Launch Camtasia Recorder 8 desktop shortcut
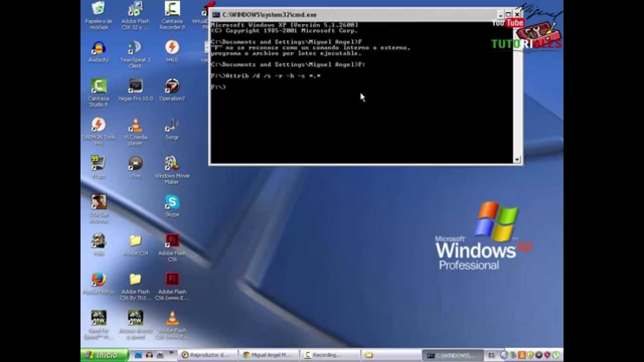 172,9
